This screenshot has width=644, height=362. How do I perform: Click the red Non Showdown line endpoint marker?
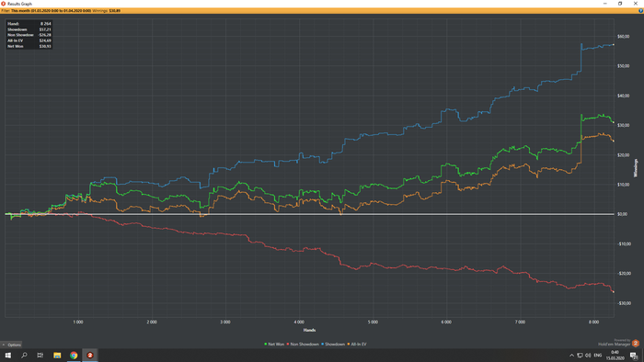click(x=614, y=292)
